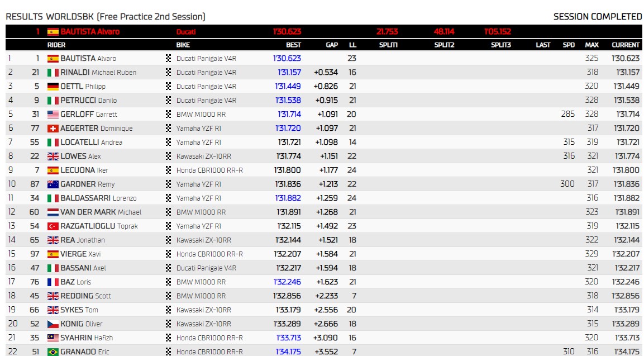
Task: Click the Swiss flag beside AEGERTER Dominique
Action: tap(53, 128)
